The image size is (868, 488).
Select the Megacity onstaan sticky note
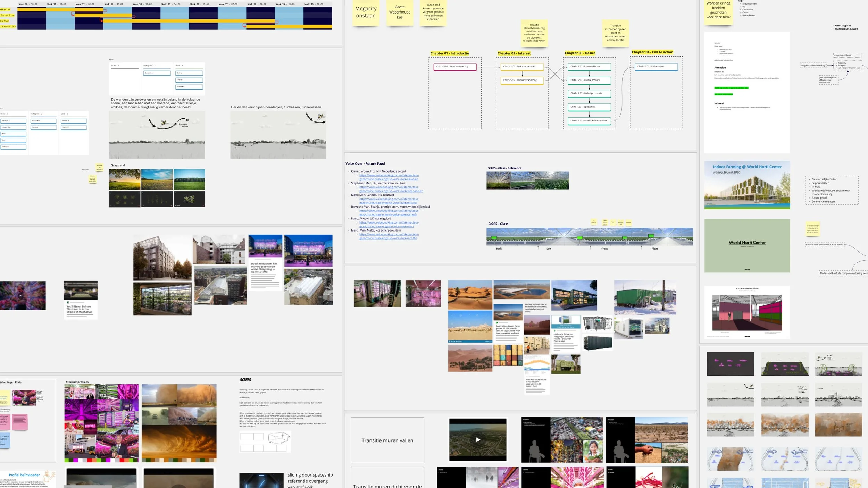coord(366,12)
